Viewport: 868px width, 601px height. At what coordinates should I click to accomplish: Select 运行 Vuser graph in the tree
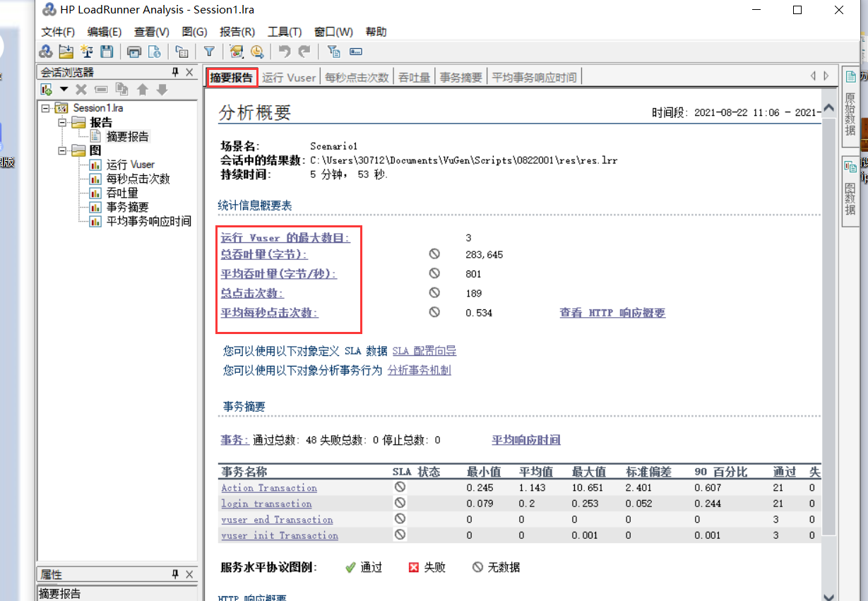130,165
